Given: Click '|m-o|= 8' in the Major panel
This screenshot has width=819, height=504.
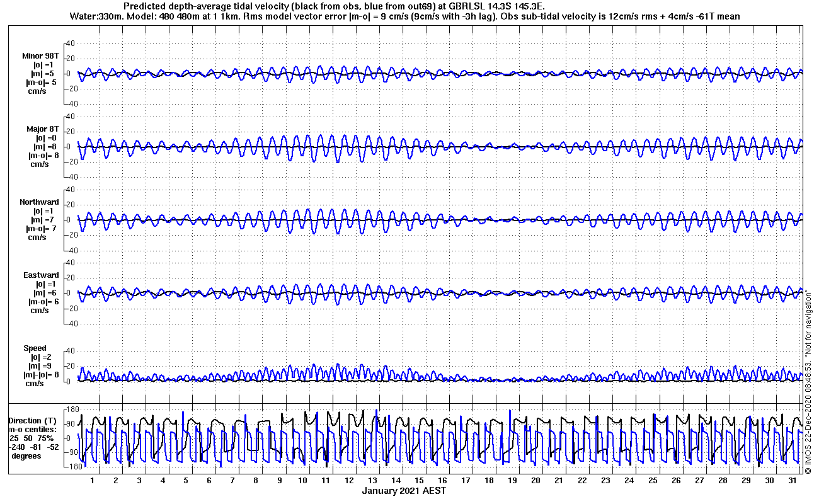Looking at the screenshot, I should (x=43, y=156).
